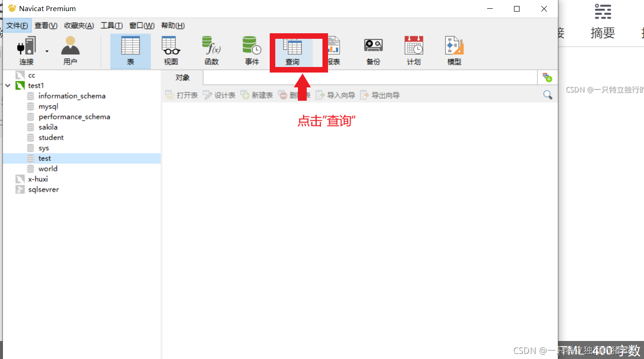Open the Help (帮助) menu
Image resolution: width=644 pixels, height=359 pixels.
(173, 25)
